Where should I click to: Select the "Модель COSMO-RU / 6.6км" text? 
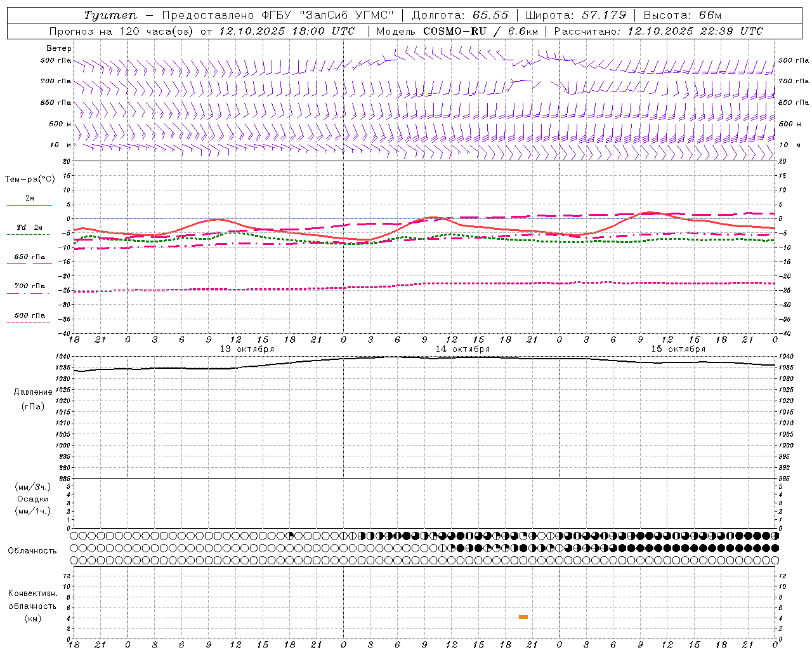pos(457,31)
